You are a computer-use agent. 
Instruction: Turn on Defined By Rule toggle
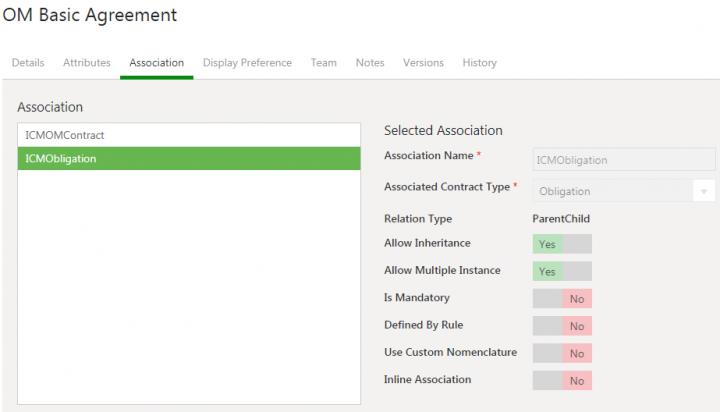[562, 325]
